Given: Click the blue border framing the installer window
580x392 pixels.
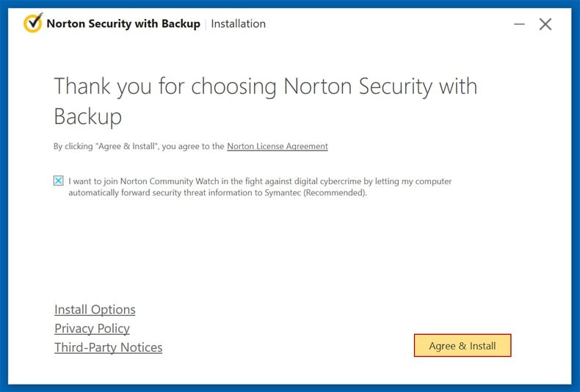Looking at the screenshot, I should click(4, 196).
